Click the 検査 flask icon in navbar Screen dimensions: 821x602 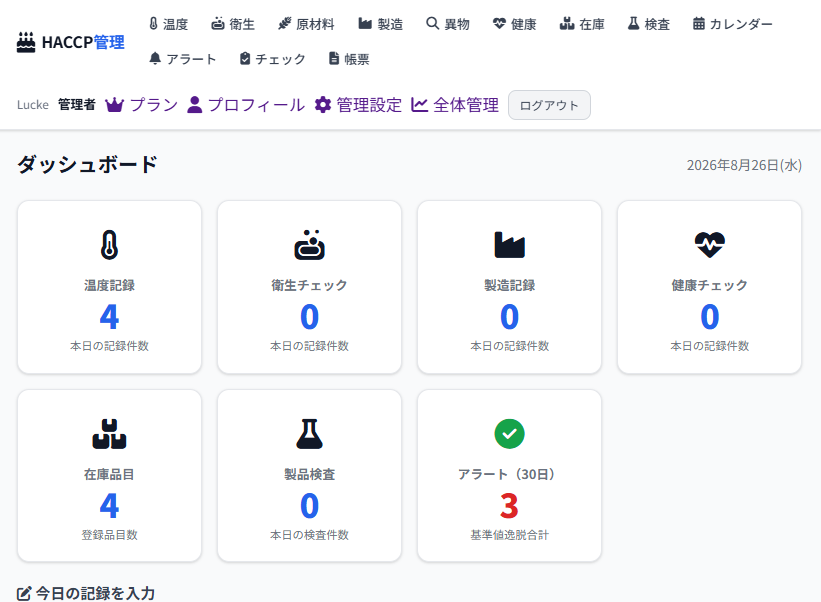point(634,24)
